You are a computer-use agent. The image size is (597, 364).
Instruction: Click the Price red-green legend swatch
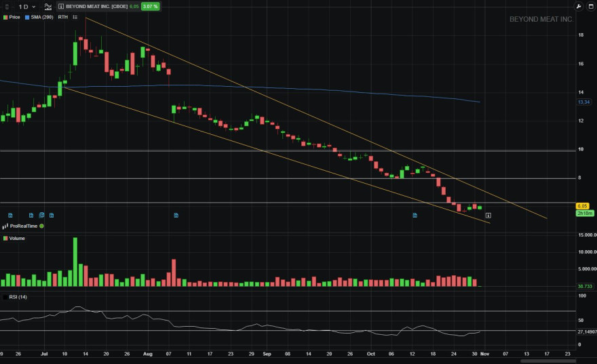[5, 17]
